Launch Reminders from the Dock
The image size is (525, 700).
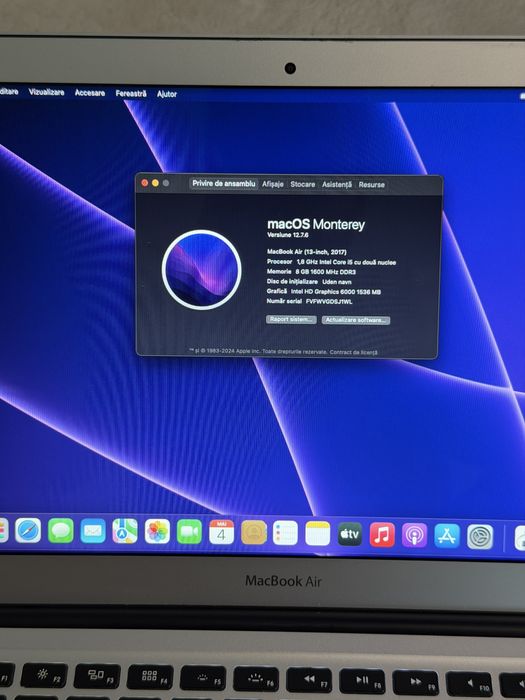tap(285, 533)
